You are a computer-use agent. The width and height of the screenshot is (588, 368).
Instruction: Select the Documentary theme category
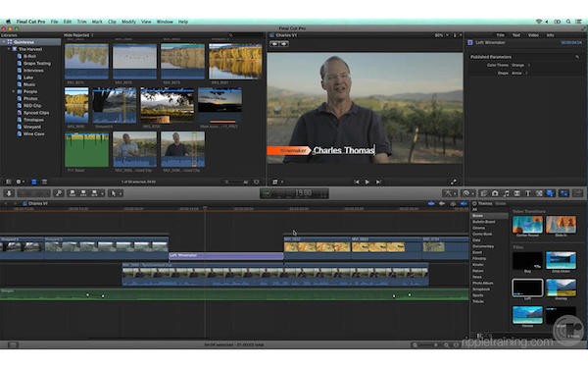[x=483, y=246]
